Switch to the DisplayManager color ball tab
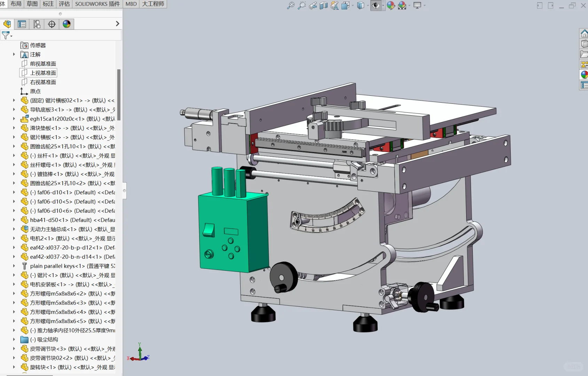 tap(66, 24)
